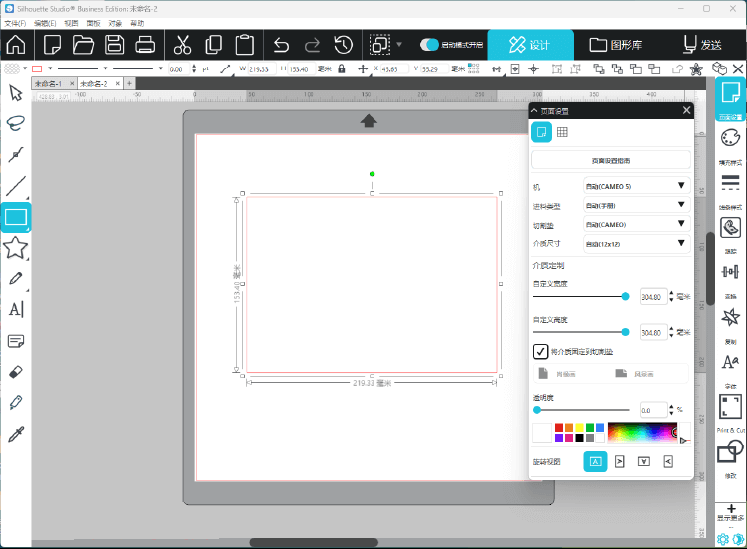Increase custom width stepper
Screen dimensions: 747x549
coord(671,294)
